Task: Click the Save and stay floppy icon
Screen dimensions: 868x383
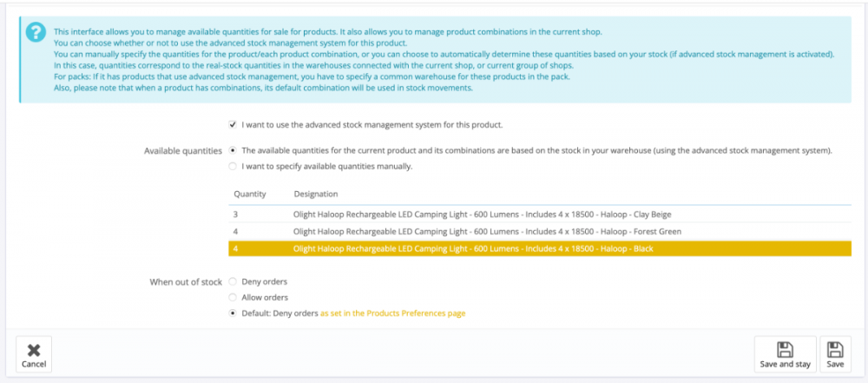Action: click(785, 349)
